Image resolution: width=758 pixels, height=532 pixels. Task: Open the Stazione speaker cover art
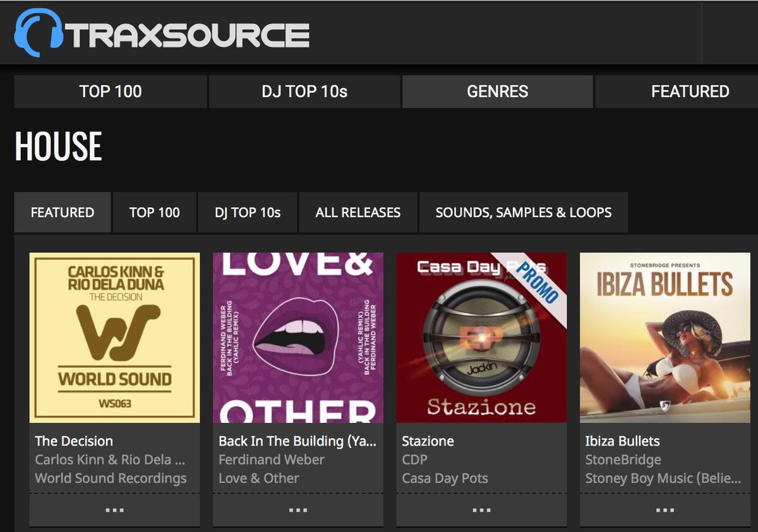click(481, 338)
